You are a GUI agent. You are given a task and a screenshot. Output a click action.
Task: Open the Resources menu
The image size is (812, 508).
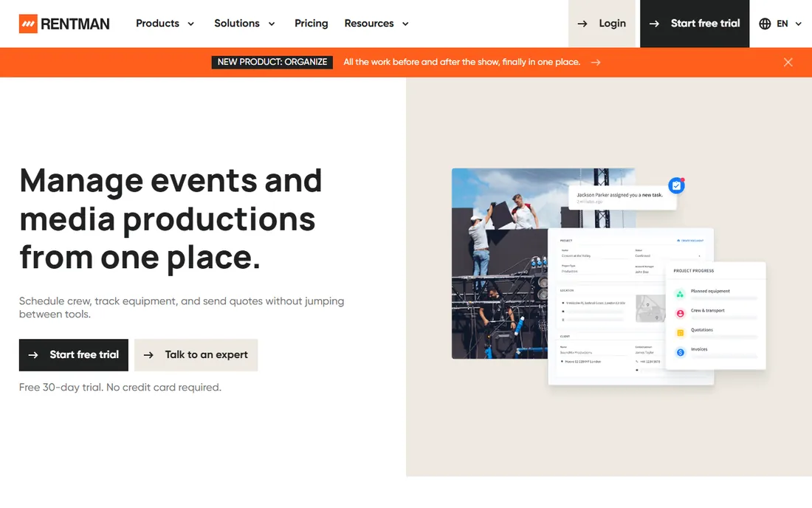[368, 24]
